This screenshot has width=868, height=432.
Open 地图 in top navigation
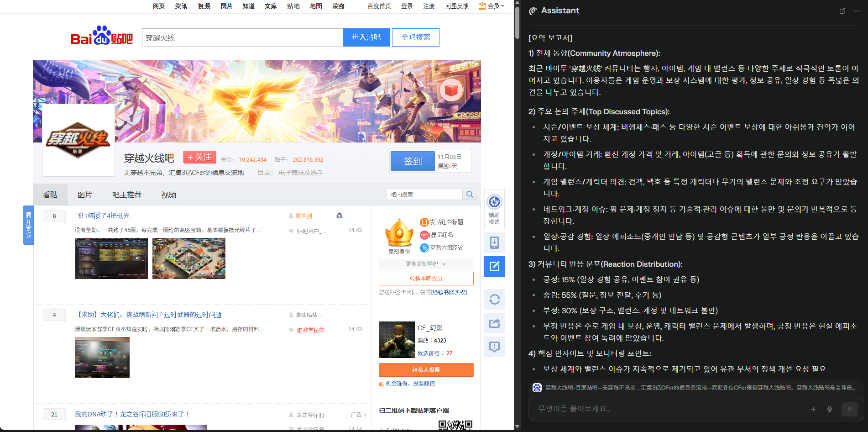316,6
